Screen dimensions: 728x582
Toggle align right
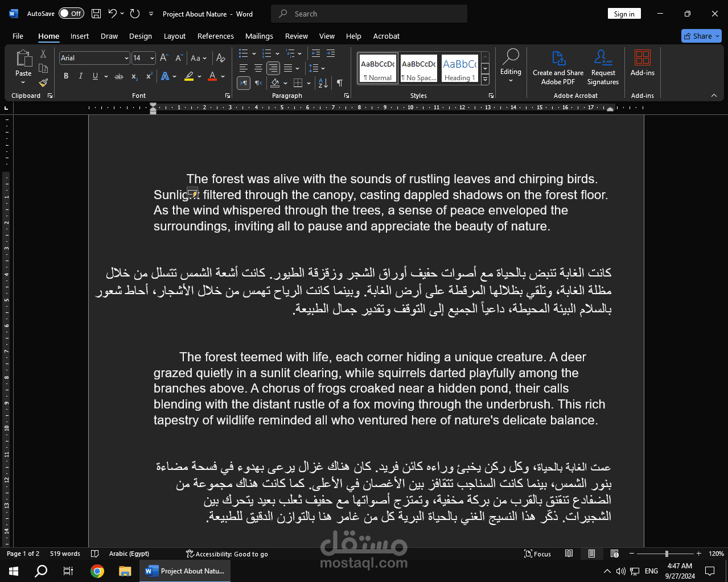point(273,68)
